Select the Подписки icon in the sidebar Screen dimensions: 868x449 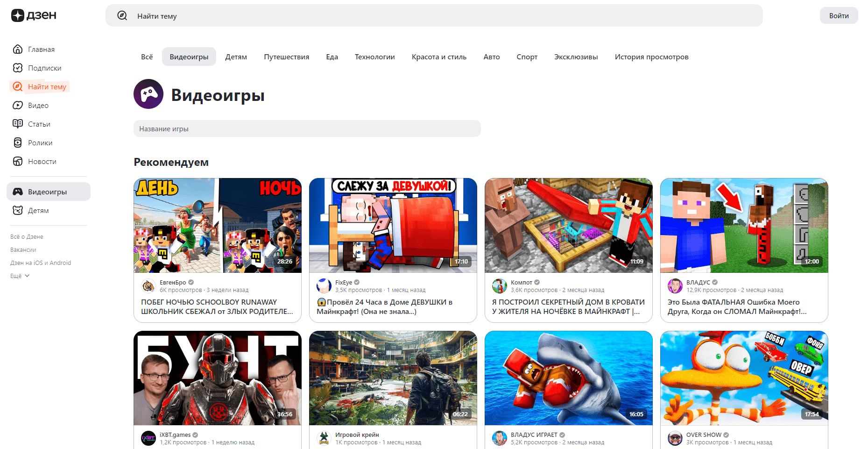pyautogui.click(x=17, y=68)
